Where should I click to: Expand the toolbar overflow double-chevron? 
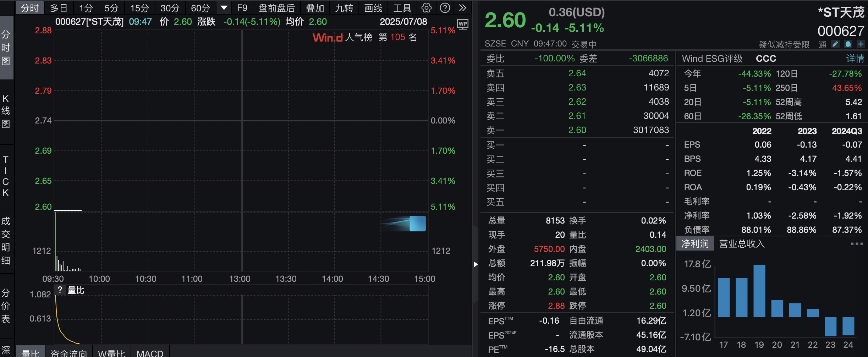coord(462,8)
